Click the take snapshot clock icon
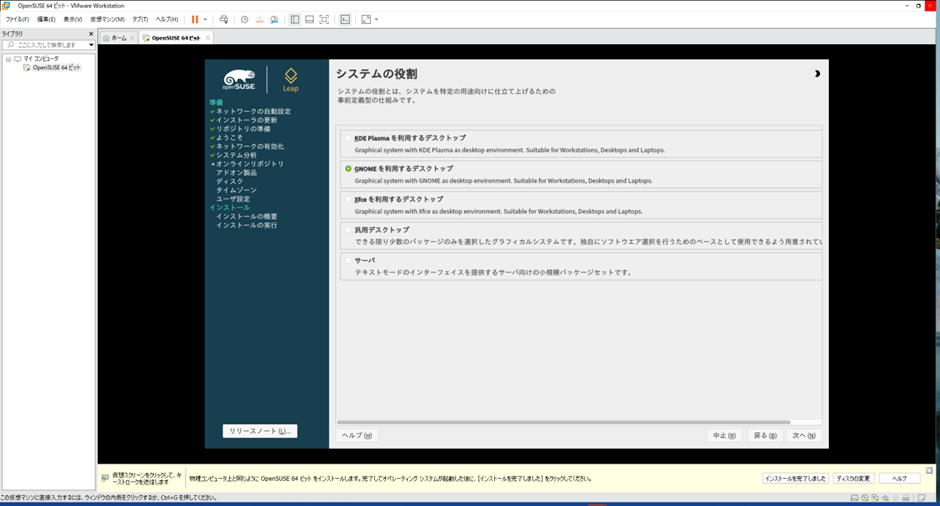Screen dimensions: 940x506 (245, 19)
